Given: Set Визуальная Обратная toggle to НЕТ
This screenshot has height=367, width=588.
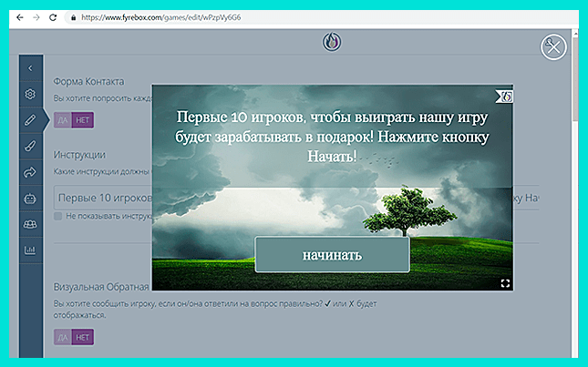Looking at the screenshot, I should coord(82,338).
